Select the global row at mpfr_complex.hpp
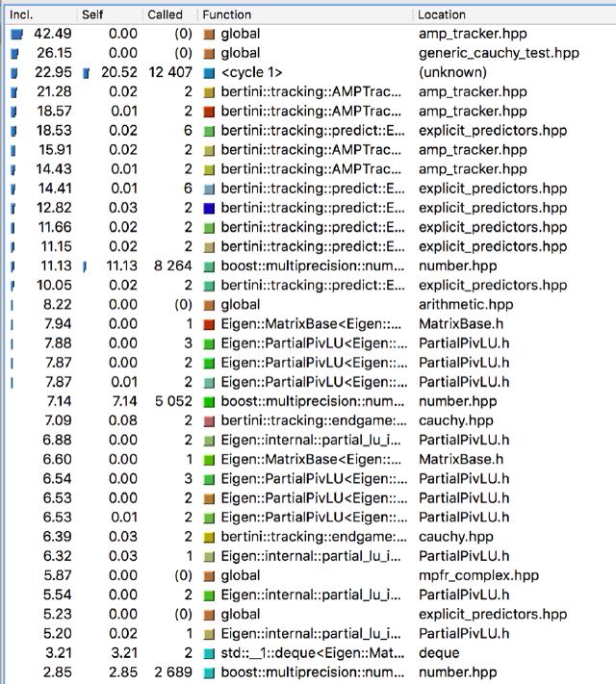The width and height of the screenshot is (616, 684). coord(310,575)
